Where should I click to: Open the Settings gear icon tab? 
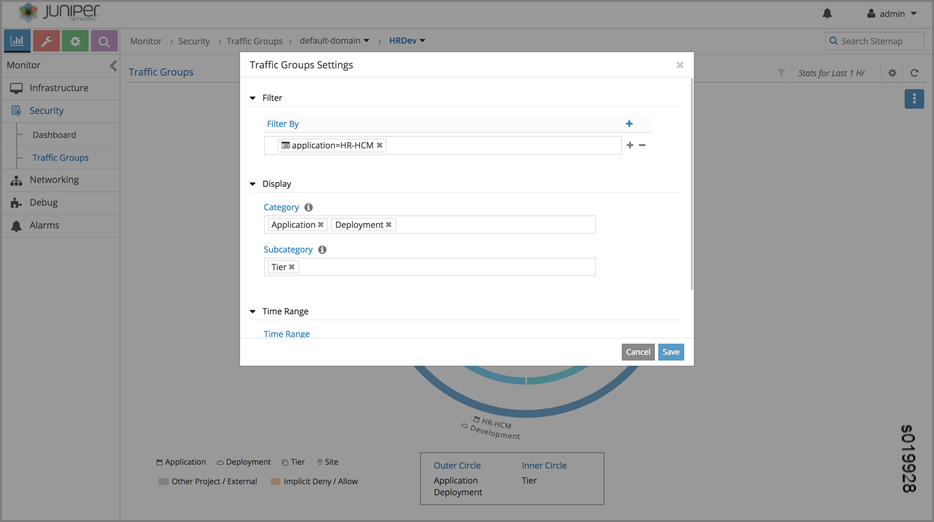coord(75,41)
